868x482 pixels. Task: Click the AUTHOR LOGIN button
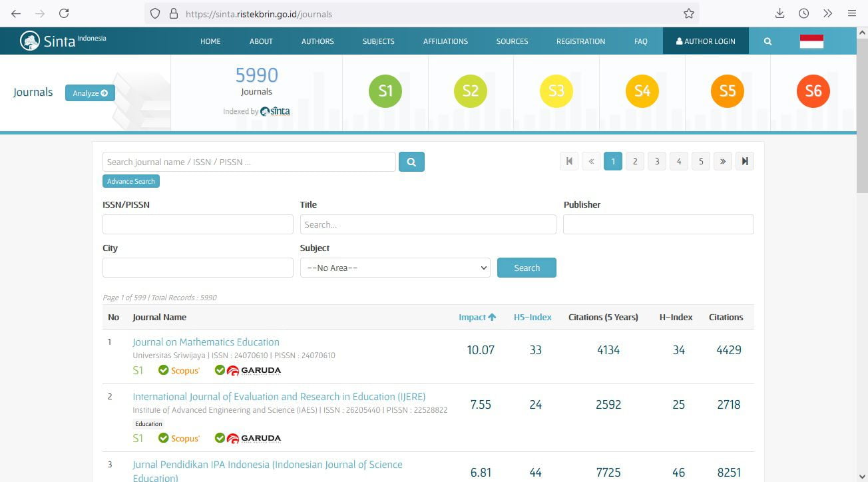pyautogui.click(x=706, y=41)
